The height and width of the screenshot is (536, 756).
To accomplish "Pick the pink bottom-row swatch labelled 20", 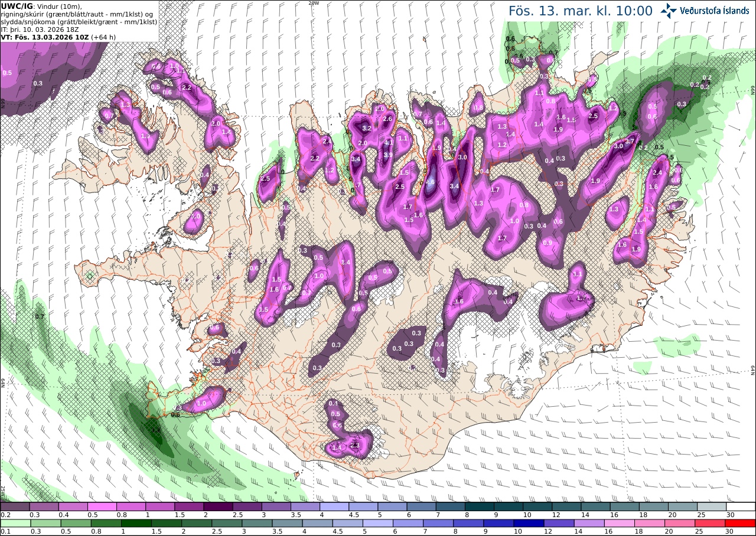I will [x=680, y=523].
